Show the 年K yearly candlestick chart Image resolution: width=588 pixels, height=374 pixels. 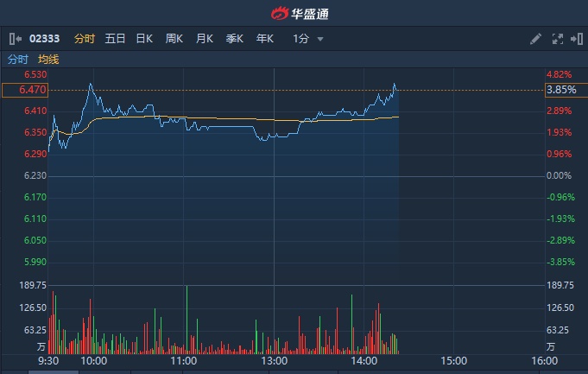pos(264,39)
